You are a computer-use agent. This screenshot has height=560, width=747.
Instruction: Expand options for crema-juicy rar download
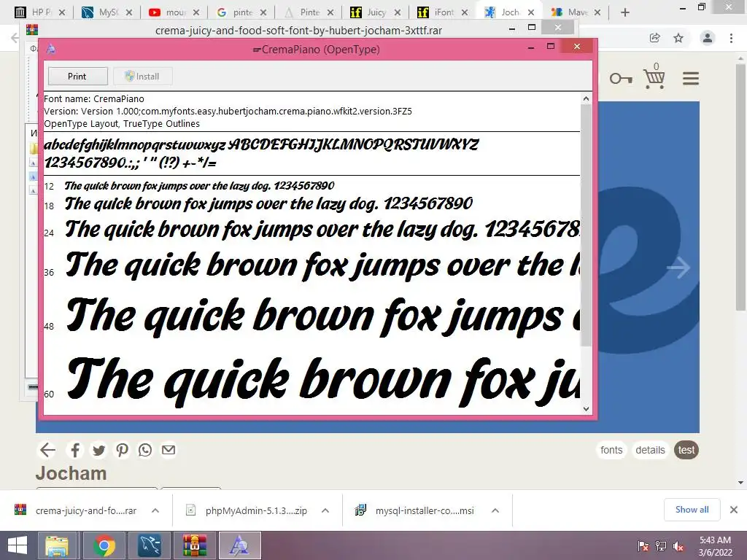coord(155,510)
